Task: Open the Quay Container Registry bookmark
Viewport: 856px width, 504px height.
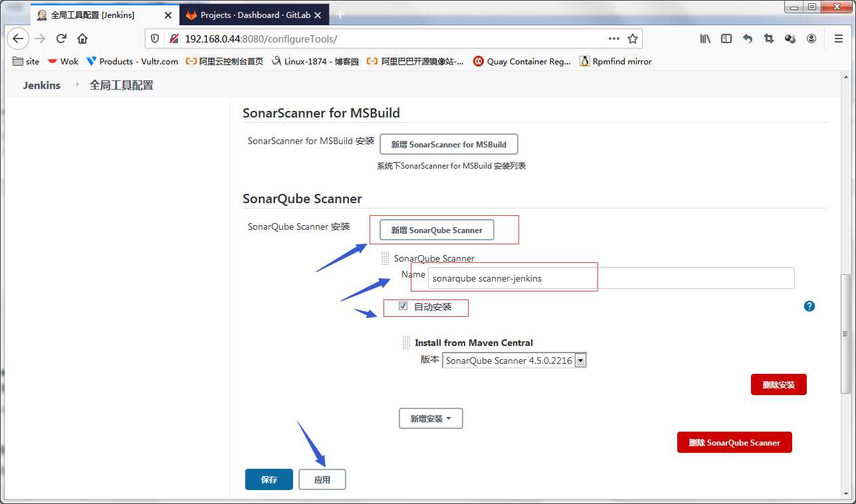Action: 522,61
